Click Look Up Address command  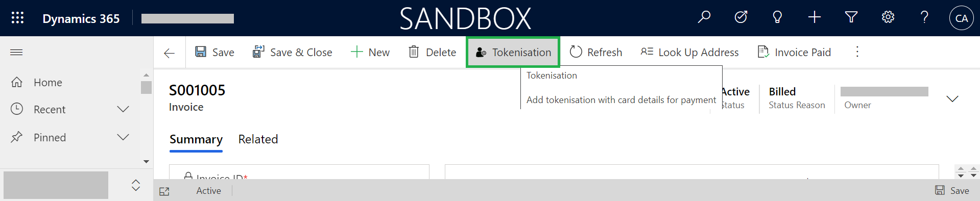pos(689,52)
